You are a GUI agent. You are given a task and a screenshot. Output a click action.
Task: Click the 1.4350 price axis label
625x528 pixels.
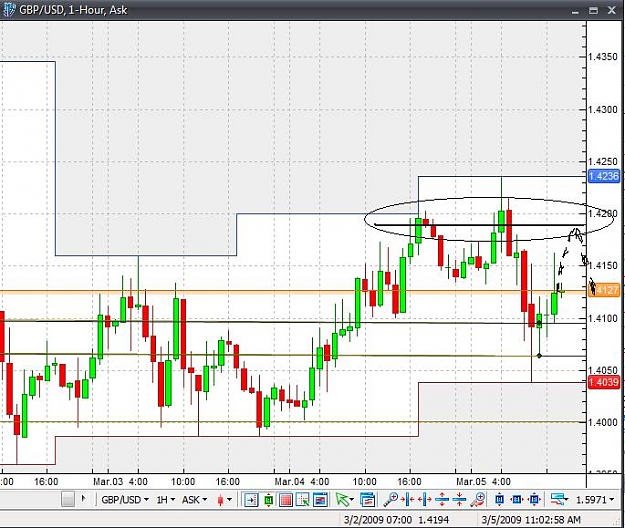pyautogui.click(x=603, y=57)
